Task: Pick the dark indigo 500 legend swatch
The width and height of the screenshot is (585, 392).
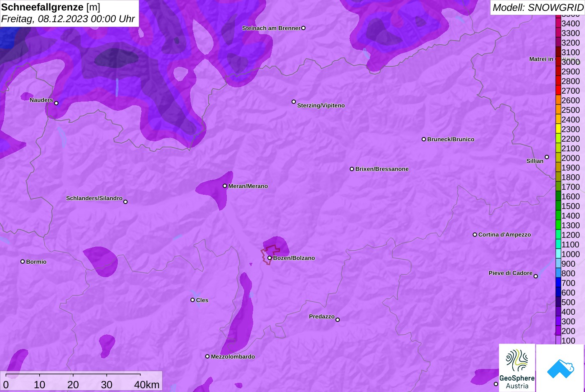Action: tap(558, 302)
